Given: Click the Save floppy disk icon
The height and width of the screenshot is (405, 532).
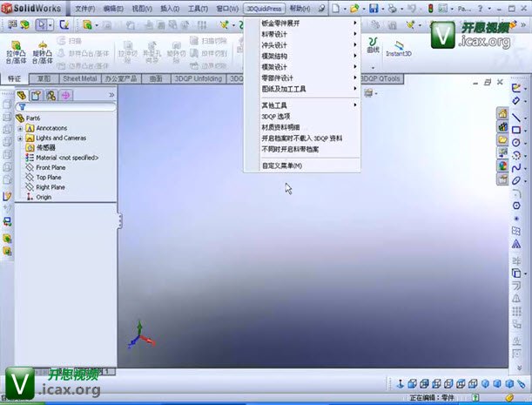Looking at the screenshot, I should click(x=374, y=8).
